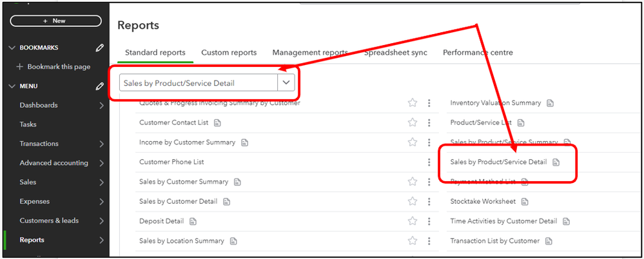Image resolution: width=644 pixels, height=259 pixels.
Task: Open the Deposit Detail report
Action: click(161, 221)
